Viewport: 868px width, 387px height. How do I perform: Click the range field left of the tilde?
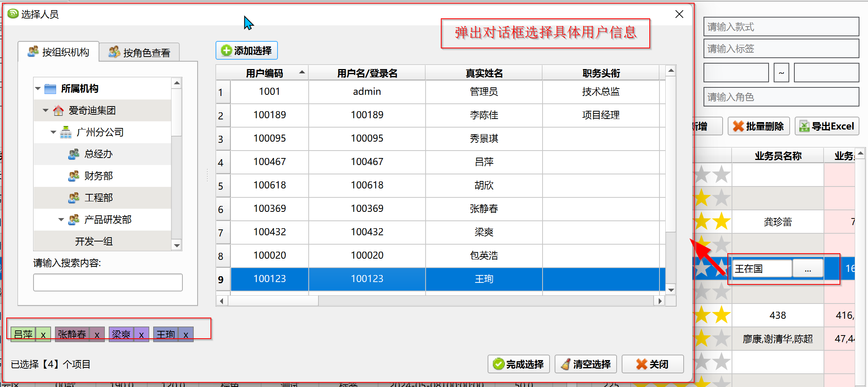pyautogui.click(x=736, y=73)
